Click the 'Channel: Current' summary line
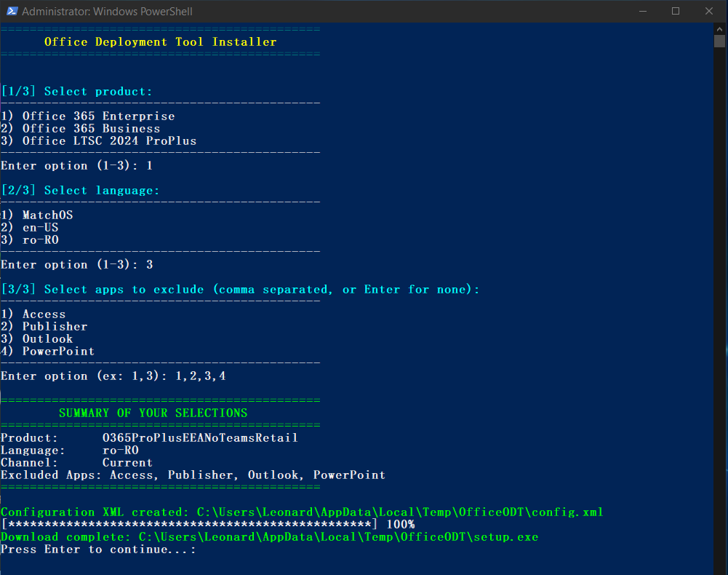Screen dimensions: 728x575 [x=76, y=462]
